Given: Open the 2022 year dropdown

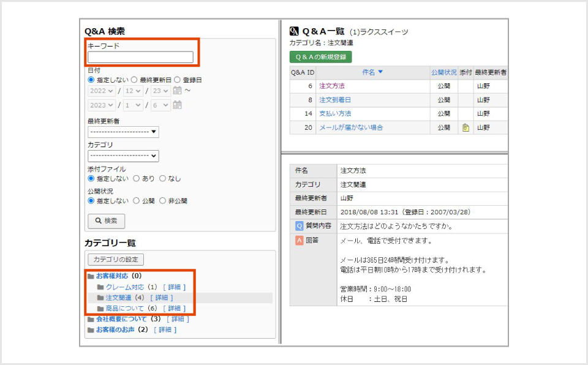Looking at the screenshot, I should [101, 90].
